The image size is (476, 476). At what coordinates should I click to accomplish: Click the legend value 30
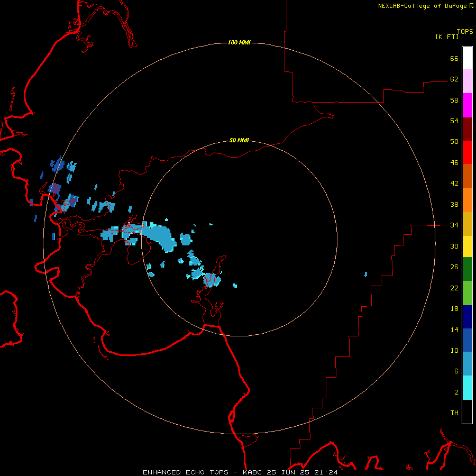point(454,246)
